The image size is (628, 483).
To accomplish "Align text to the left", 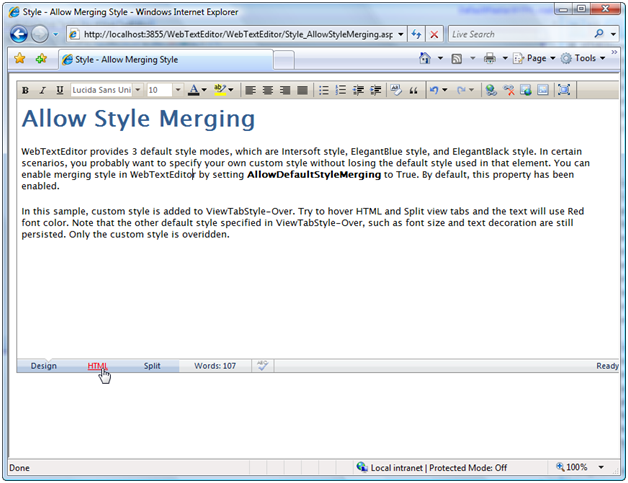I will (x=250, y=90).
